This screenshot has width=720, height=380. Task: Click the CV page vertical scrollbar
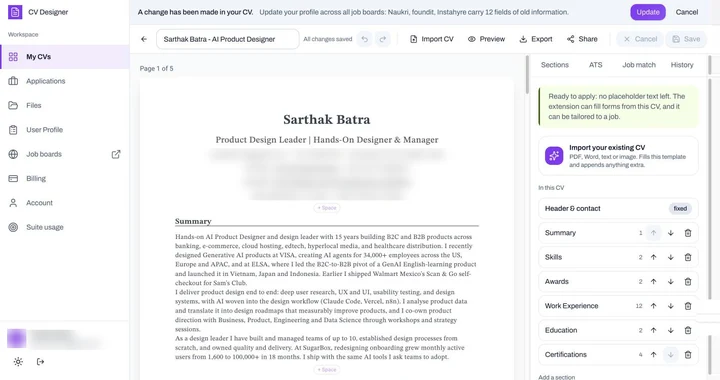[x=527, y=75]
